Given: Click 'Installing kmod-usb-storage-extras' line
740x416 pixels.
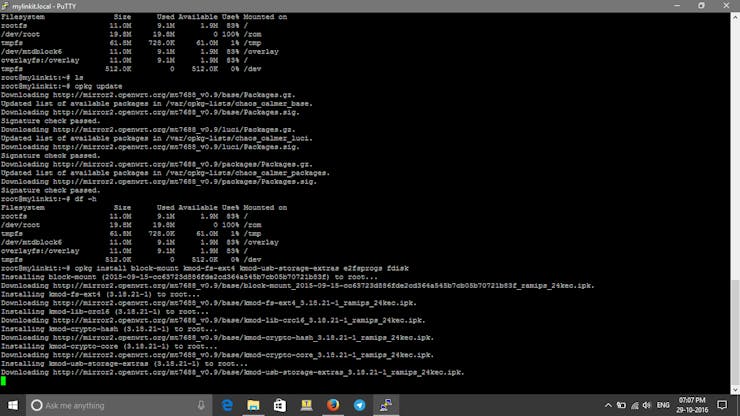Looking at the screenshot, I should tap(124, 364).
